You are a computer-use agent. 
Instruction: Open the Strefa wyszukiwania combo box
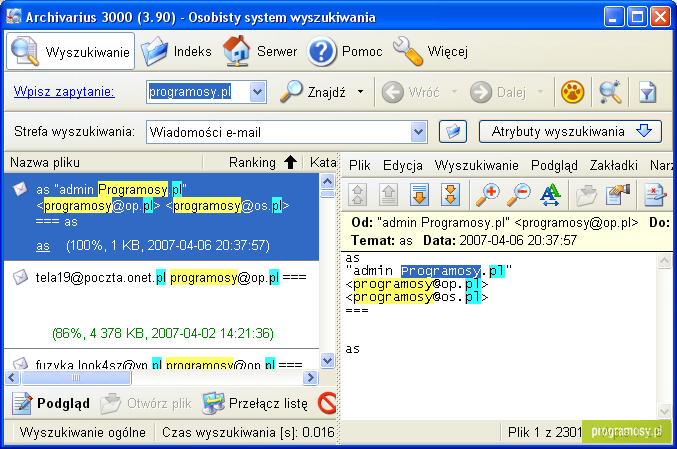[x=287, y=132]
